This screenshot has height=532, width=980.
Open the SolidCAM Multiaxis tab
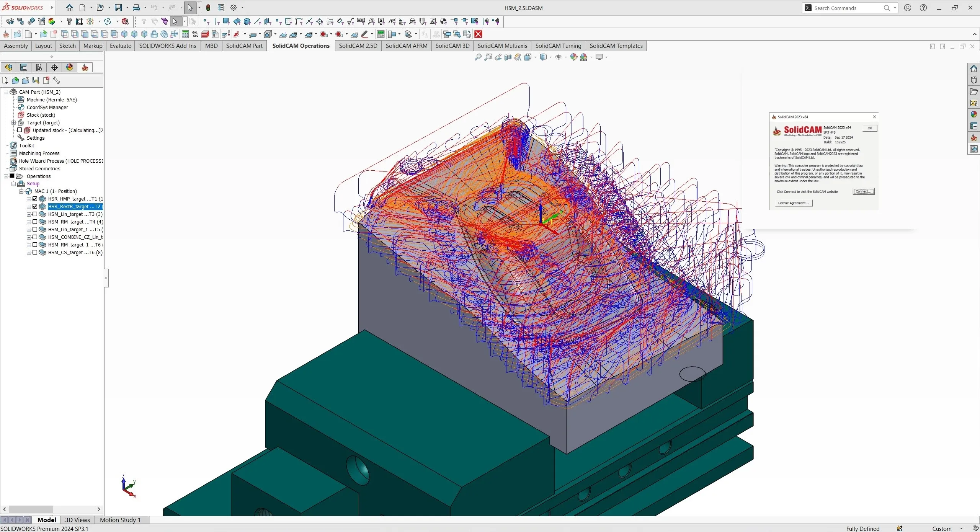[x=502, y=46]
